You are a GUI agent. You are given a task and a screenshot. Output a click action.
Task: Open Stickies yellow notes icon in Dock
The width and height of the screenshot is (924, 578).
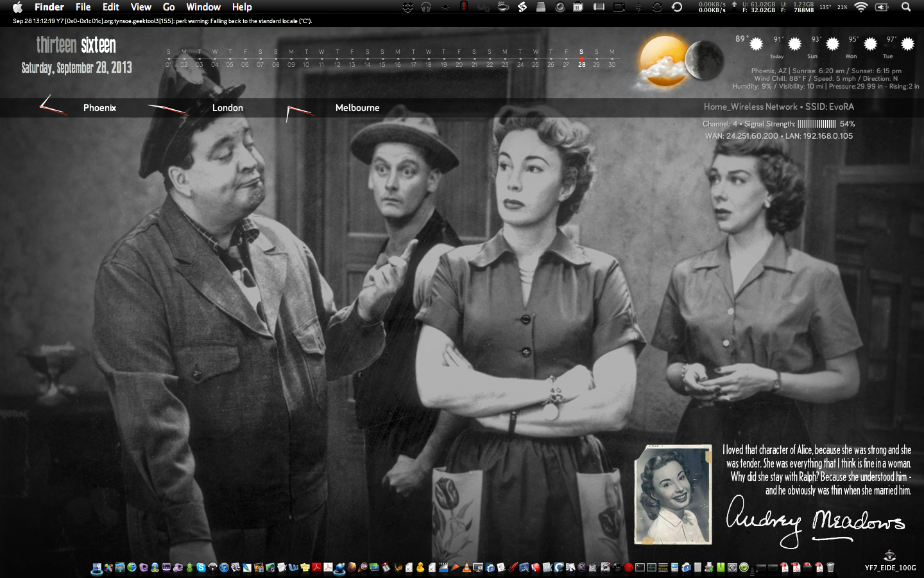tap(305, 567)
